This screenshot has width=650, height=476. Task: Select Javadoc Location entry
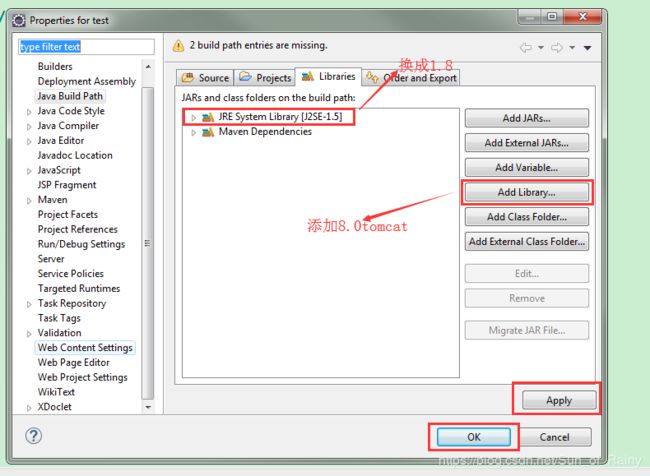(75, 155)
